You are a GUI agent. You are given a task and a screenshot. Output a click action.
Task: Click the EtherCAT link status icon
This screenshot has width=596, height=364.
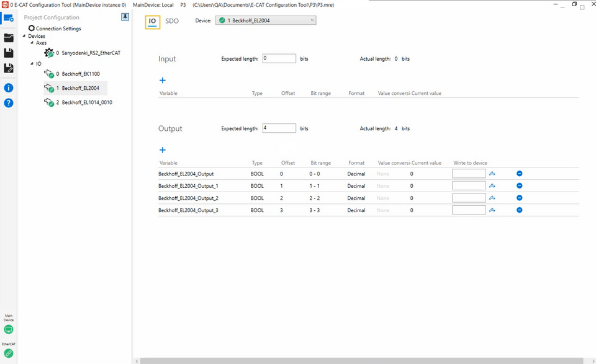[9, 353]
